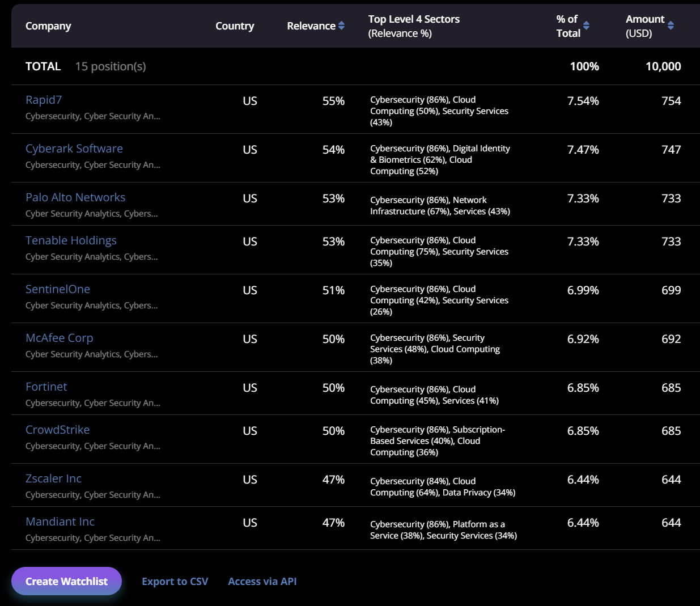Select the Palo Alto Networks link

point(75,197)
